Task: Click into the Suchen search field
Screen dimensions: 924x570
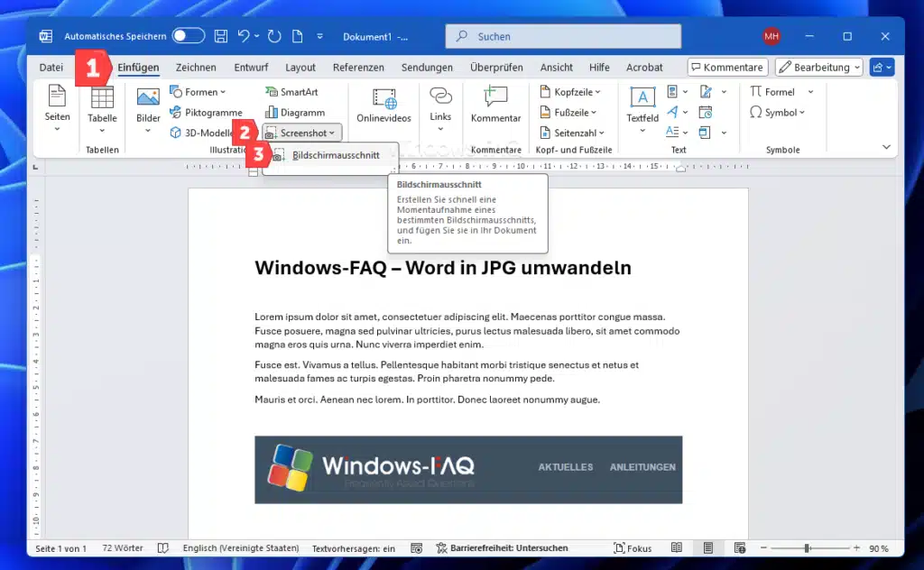Action: coord(563,36)
